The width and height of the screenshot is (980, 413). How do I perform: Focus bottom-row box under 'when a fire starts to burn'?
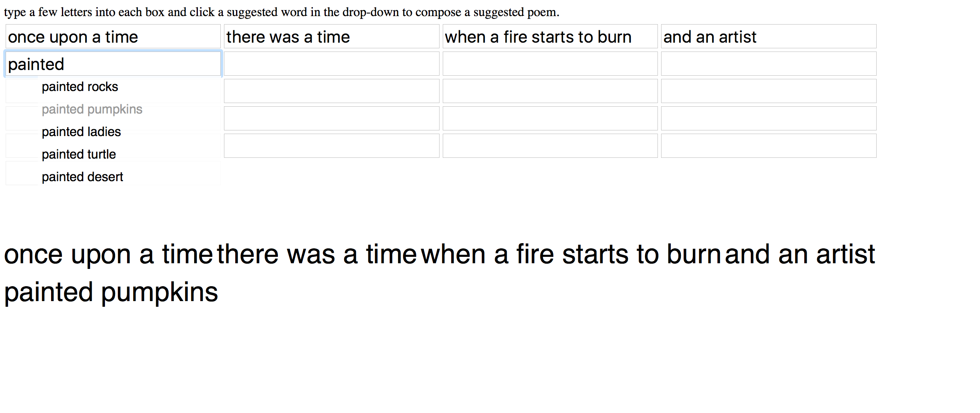click(x=550, y=146)
